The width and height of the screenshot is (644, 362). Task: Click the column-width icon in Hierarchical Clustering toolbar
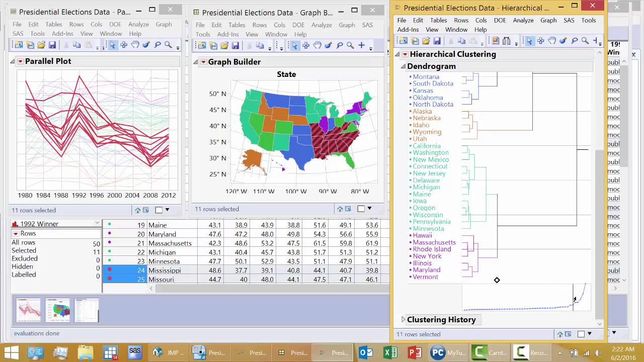(507, 41)
